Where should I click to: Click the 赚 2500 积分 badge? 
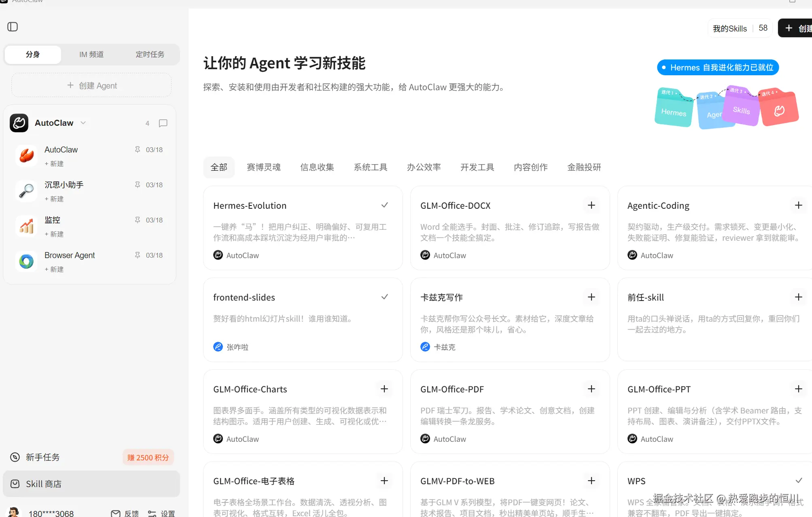tap(148, 457)
